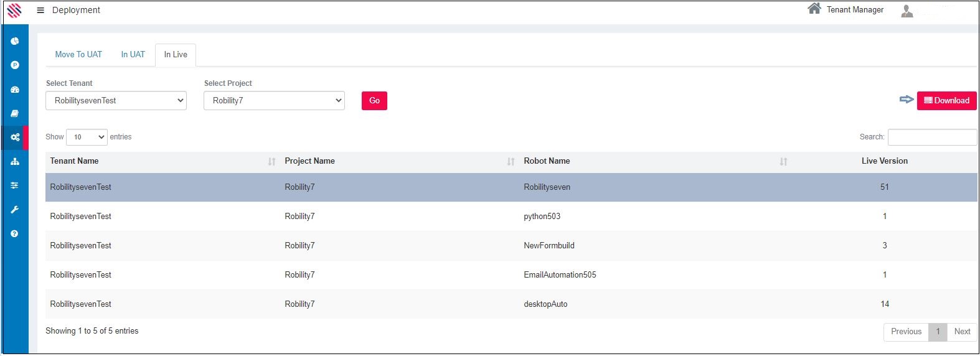Click the Download button
This screenshot has width=980, height=356.
click(x=946, y=101)
